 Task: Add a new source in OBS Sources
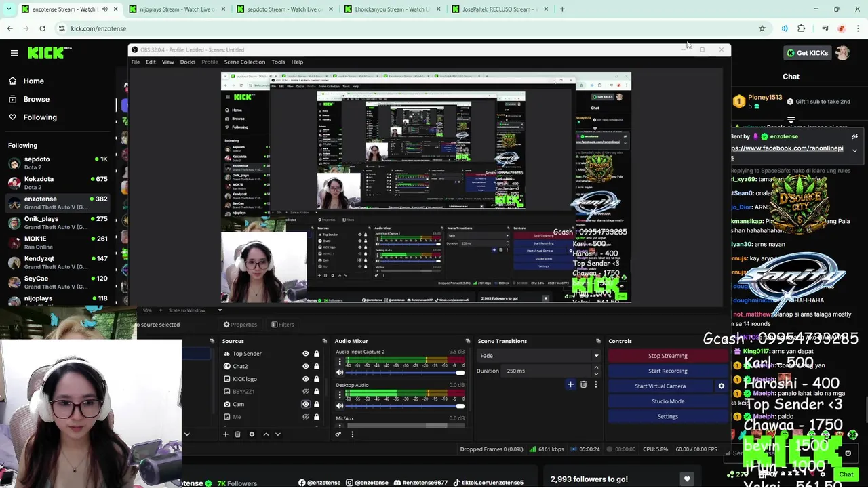226,434
